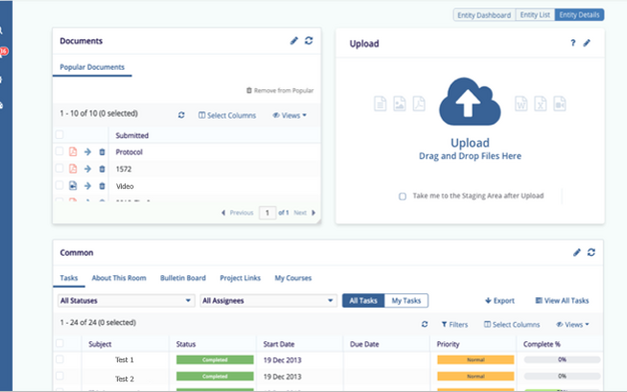This screenshot has height=392, width=627.
Task: Refresh the tasks list grid
Action: pos(425,324)
